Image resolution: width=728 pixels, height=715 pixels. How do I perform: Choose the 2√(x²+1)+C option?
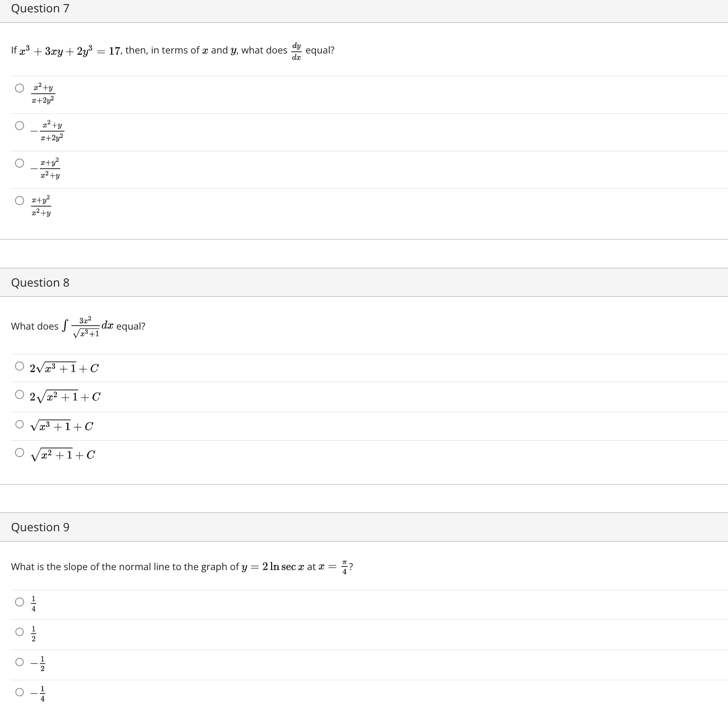coord(20,394)
